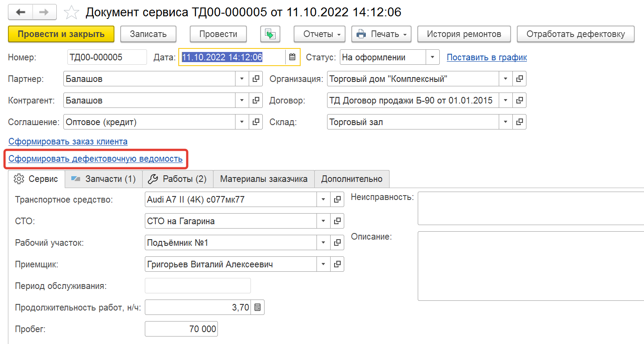
Task: Expand the Рабочий участок dropdown arrow
Action: pyautogui.click(x=324, y=243)
